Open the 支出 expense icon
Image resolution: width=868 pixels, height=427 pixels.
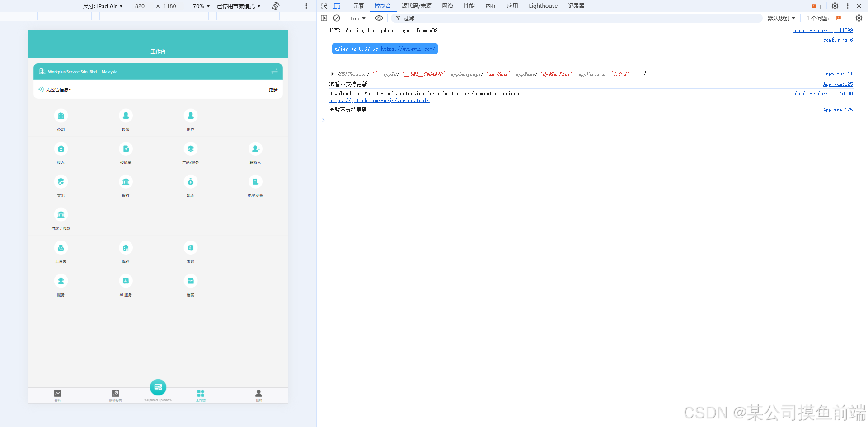[61, 182]
